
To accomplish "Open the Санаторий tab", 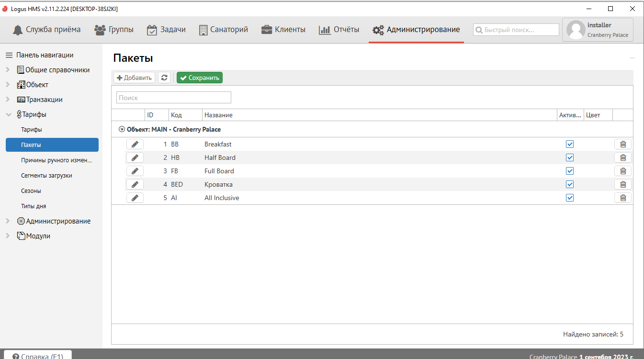I will (224, 30).
